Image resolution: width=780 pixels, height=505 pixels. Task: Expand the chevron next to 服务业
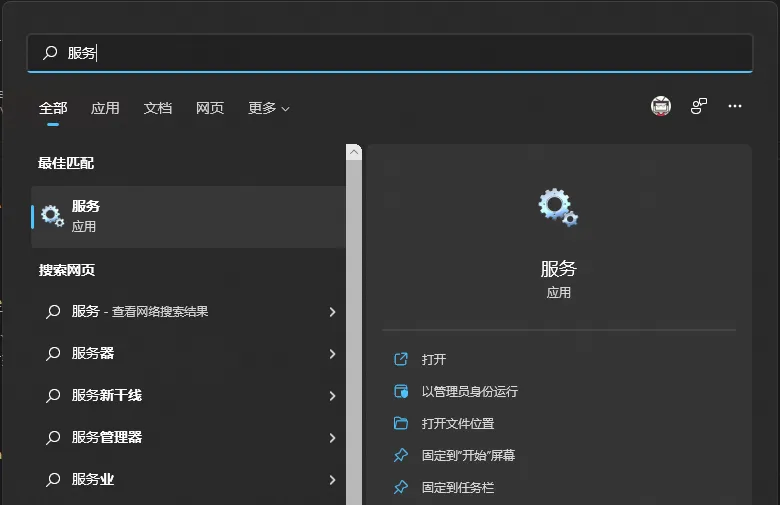[332, 480]
